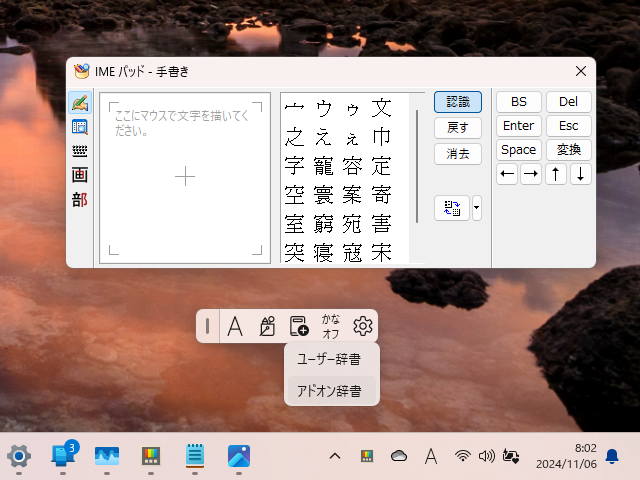Viewport: 640px width, 480px height.
Task: Open the Photos app on the taskbar
Action: pyautogui.click(x=239, y=456)
